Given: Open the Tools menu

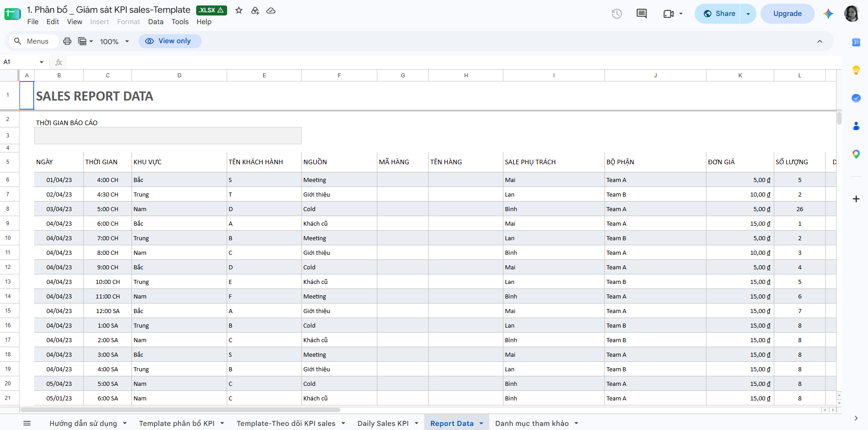Looking at the screenshot, I should coord(180,22).
